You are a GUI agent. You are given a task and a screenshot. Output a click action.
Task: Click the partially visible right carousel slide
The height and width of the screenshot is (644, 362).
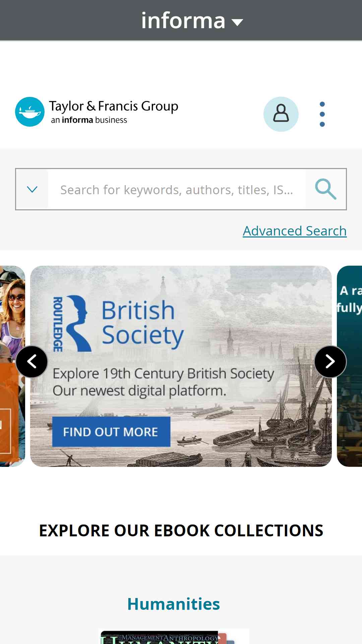349,366
